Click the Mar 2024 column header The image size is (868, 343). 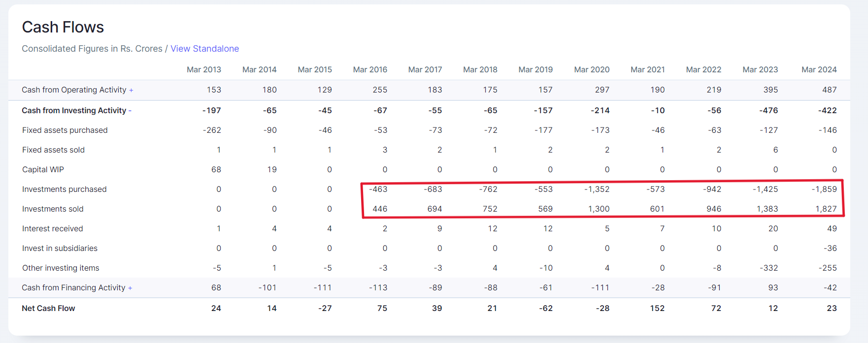coord(819,70)
